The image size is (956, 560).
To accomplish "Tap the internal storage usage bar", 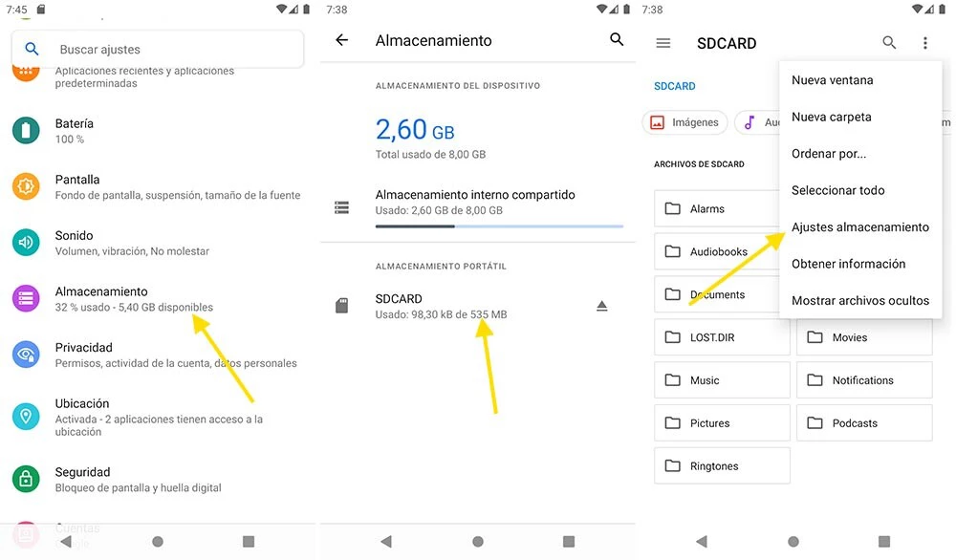I will point(499,226).
